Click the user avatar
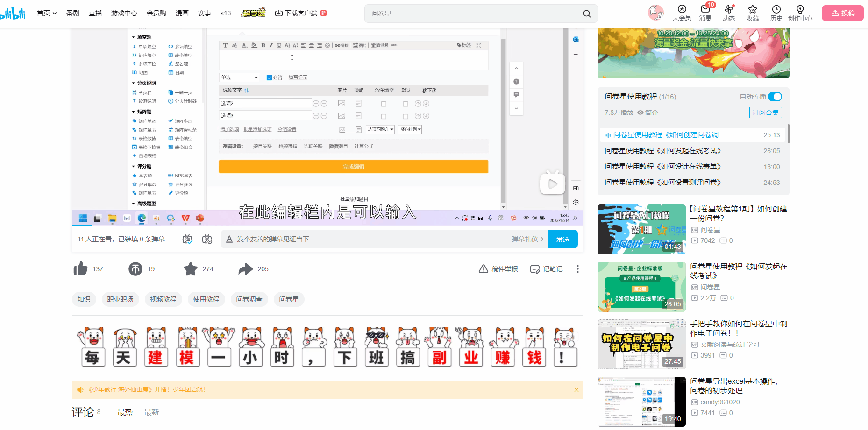 [x=656, y=13]
